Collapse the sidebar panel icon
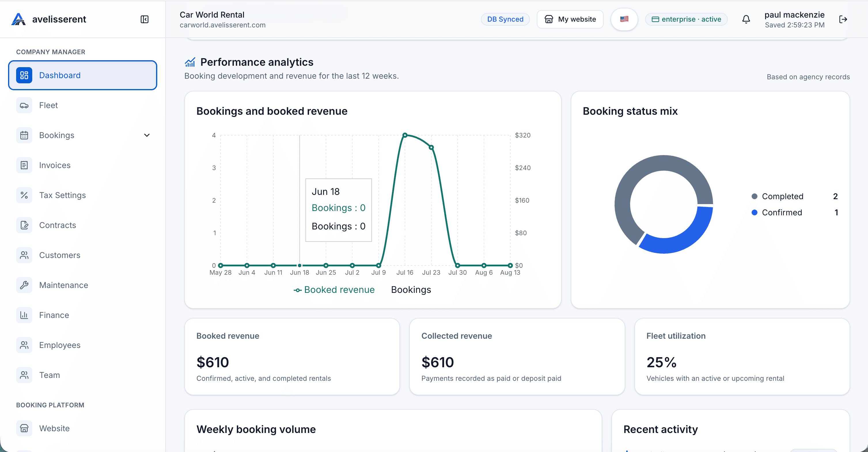 145,19
